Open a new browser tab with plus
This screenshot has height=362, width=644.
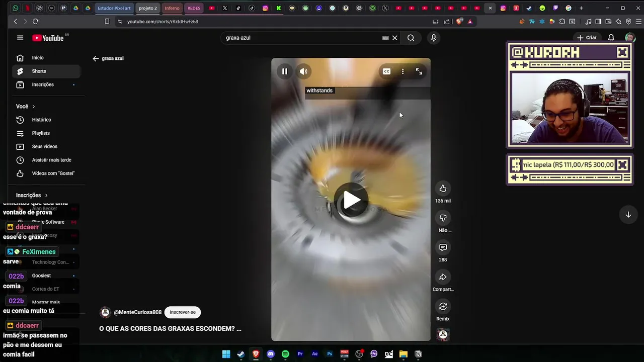[581, 8]
